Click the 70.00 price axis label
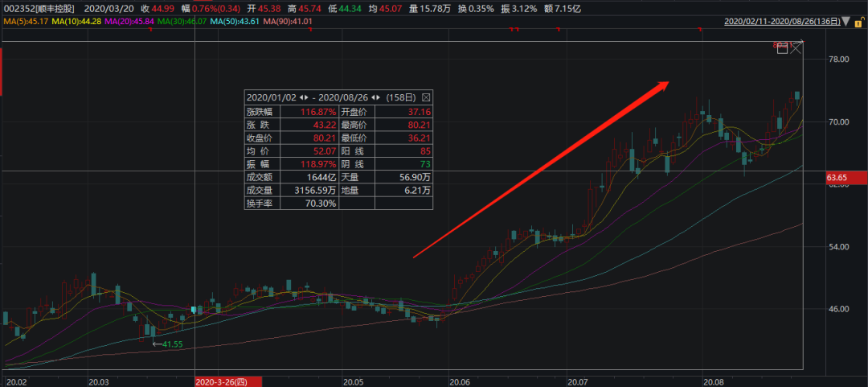The image size is (868, 387). [838, 121]
